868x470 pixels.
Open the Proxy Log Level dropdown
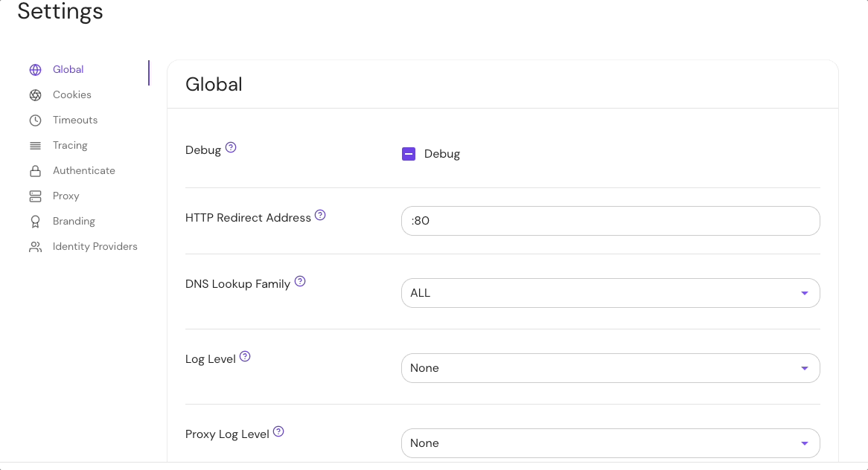[610, 443]
